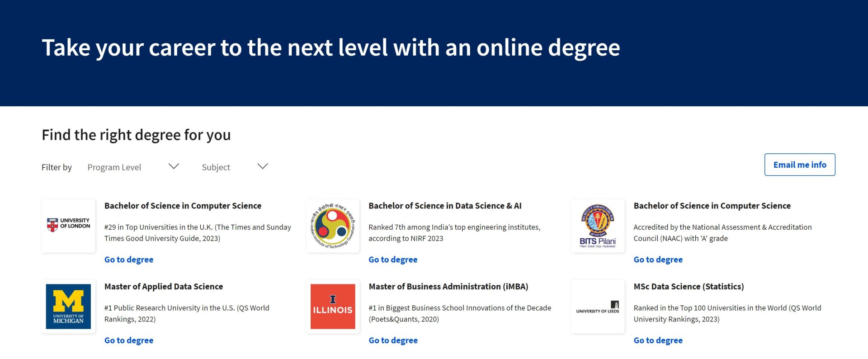Open the Program Level filter dropdown

pyautogui.click(x=133, y=167)
